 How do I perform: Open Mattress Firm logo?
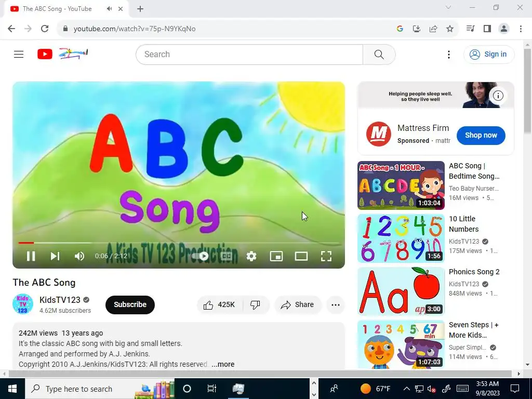click(378, 134)
